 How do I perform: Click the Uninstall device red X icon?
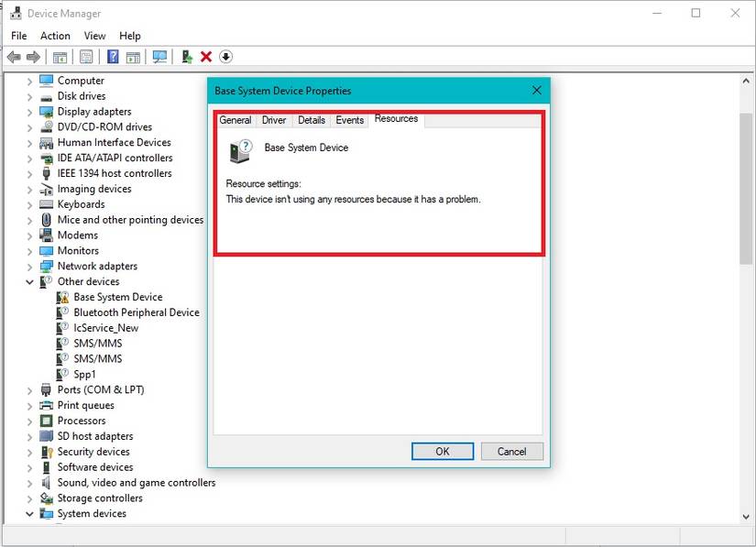pos(203,57)
